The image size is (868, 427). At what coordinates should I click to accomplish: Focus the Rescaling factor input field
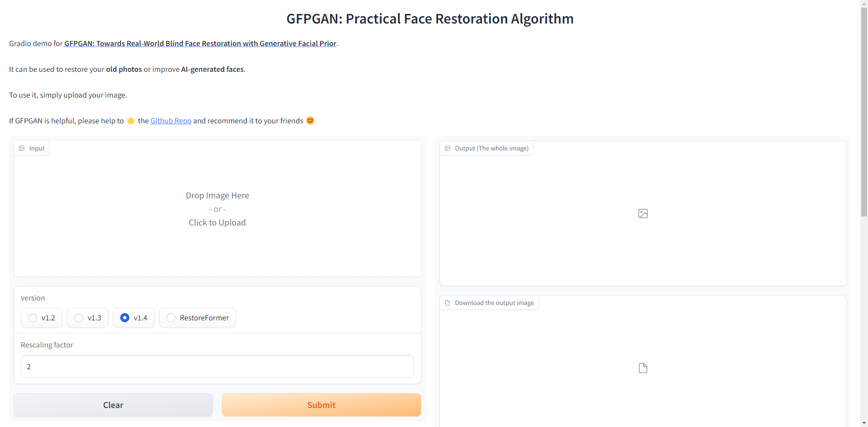click(x=217, y=366)
